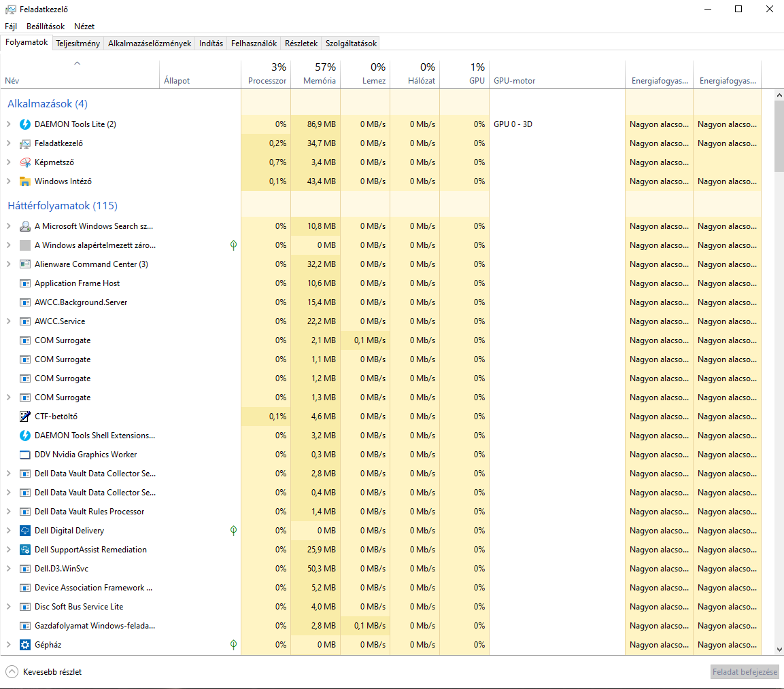The height and width of the screenshot is (689, 784).
Task: Switch to the Indítás tab
Action: click(x=211, y=43)
